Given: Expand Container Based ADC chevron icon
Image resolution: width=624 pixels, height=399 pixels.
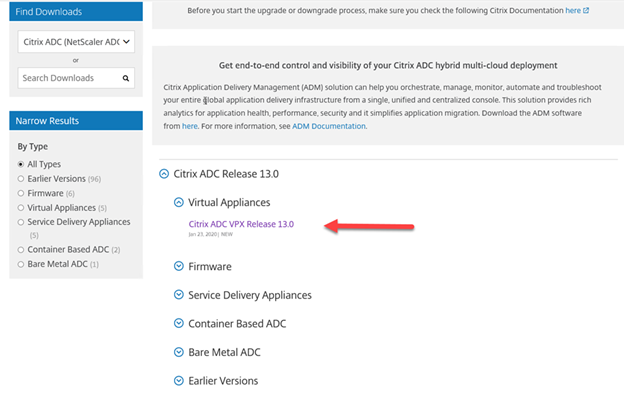Looking at the screenshot, I should (x=179, y=323).
